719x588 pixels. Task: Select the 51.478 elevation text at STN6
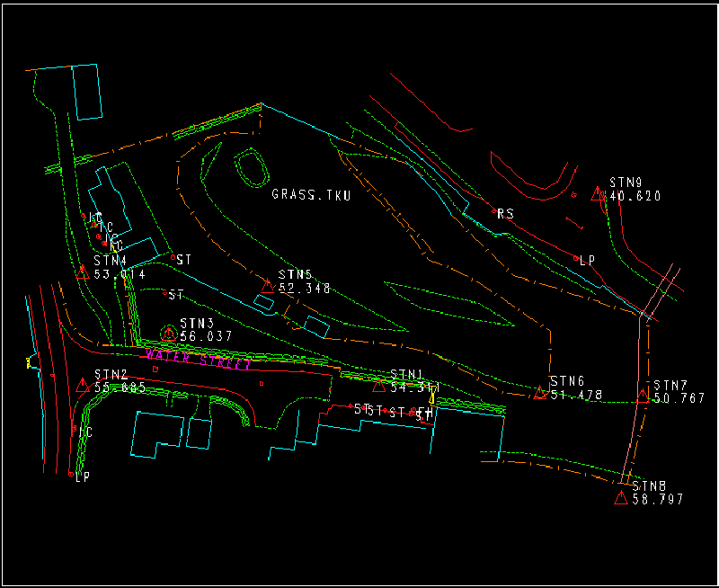pos(577,396)
